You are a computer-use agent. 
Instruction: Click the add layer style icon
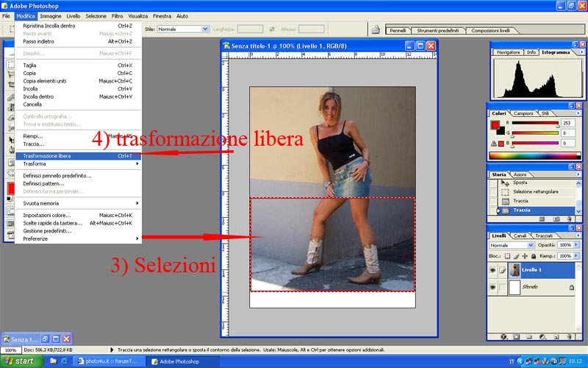[505, 336]
